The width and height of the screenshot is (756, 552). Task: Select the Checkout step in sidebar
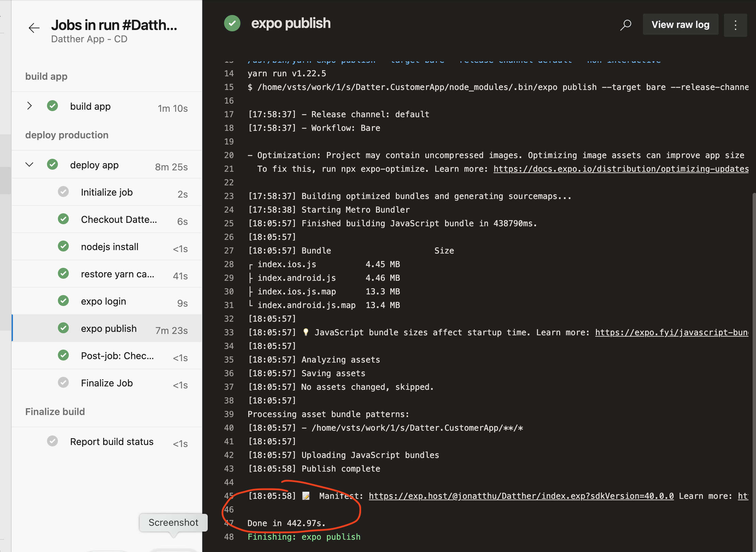coord(119,219)
